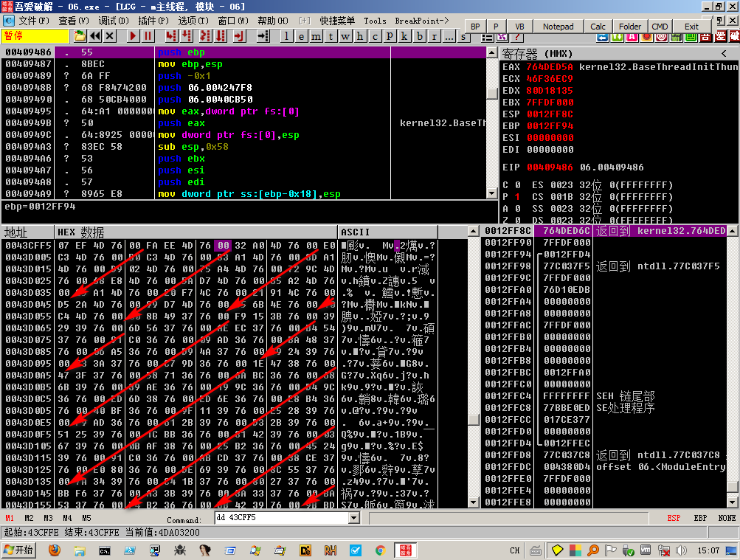The height and width of the screenshot is (560, 740).
Task: Click the Exit button
Action: (691, 27)
